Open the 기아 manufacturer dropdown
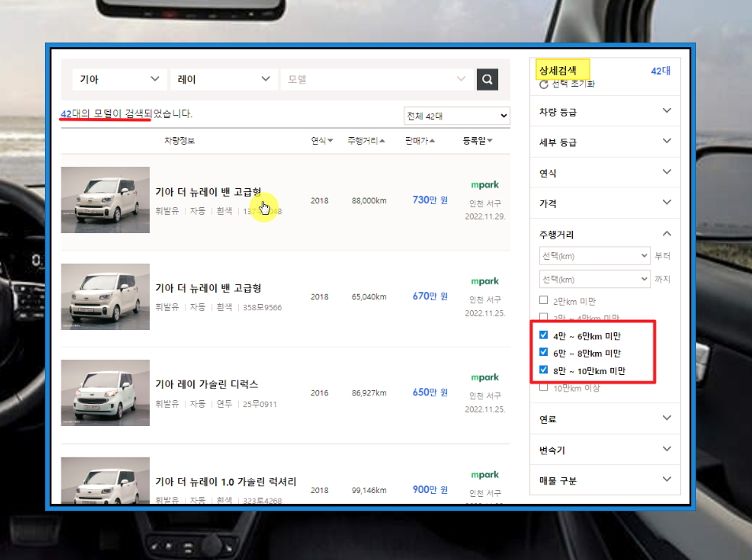752x560 pixels. tap(119, 79)
